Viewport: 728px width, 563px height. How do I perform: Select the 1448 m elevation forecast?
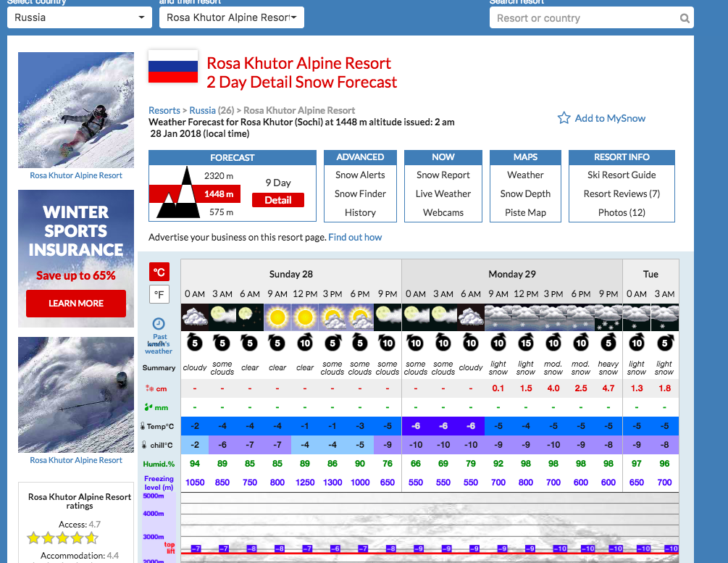(219, 193)
